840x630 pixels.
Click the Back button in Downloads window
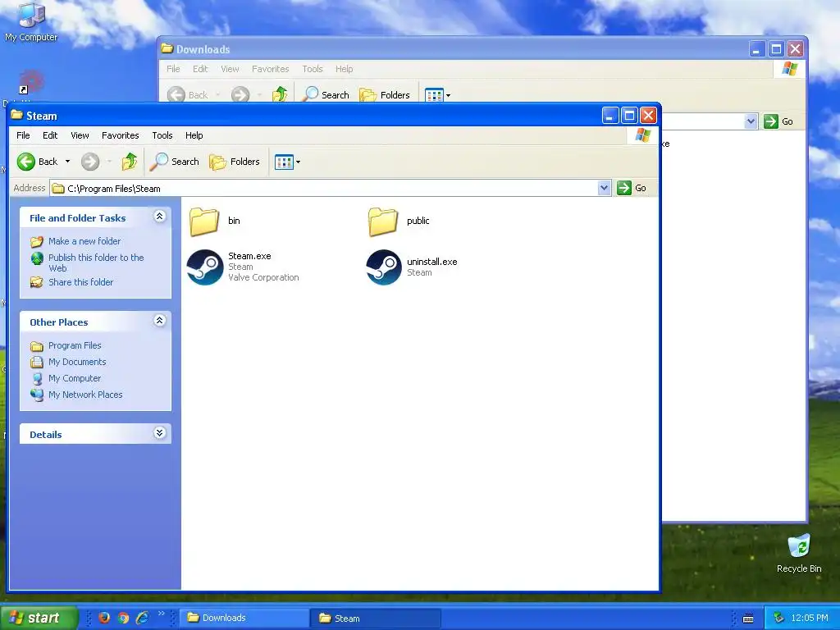click(x=188, y=95)
